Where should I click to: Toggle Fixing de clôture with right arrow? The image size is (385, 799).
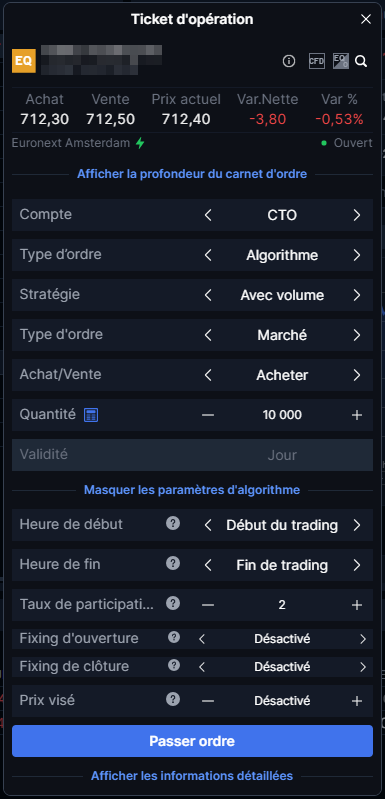point(363,667)
